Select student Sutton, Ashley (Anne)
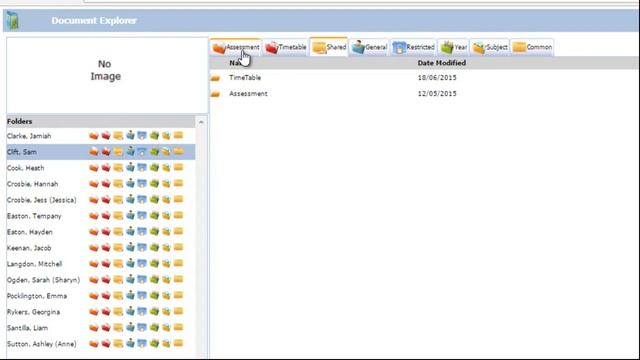Screen dimensions: 640x360 pyautogui.click(x=42, y=344)
